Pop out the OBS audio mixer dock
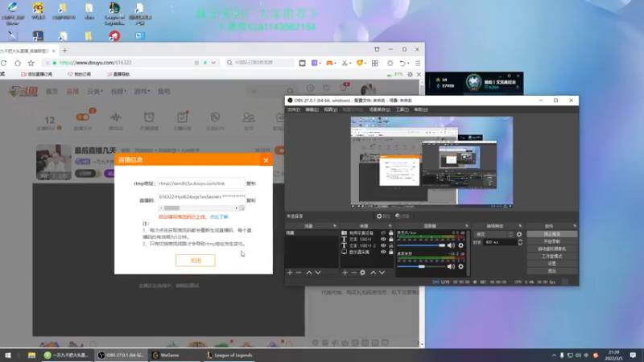 tap(467, 226)
